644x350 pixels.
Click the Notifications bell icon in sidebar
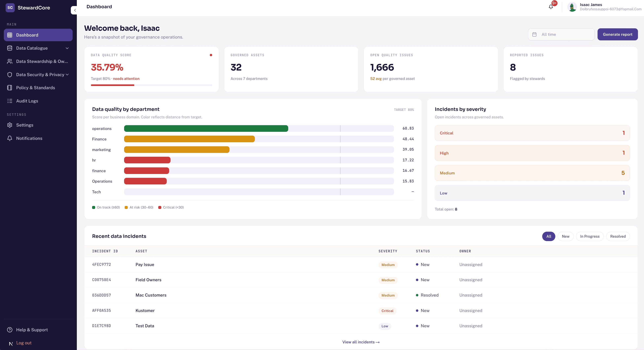[10, 138]
